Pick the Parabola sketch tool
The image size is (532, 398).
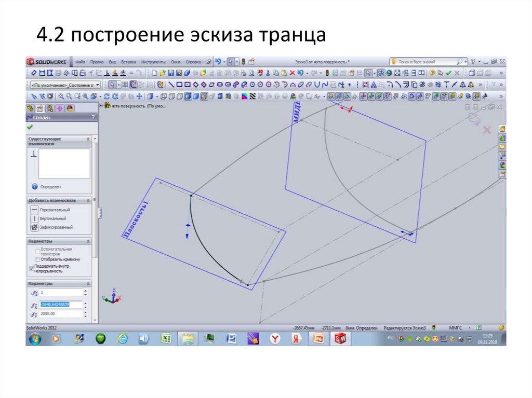pyautogui.click(x=317, y=85)
